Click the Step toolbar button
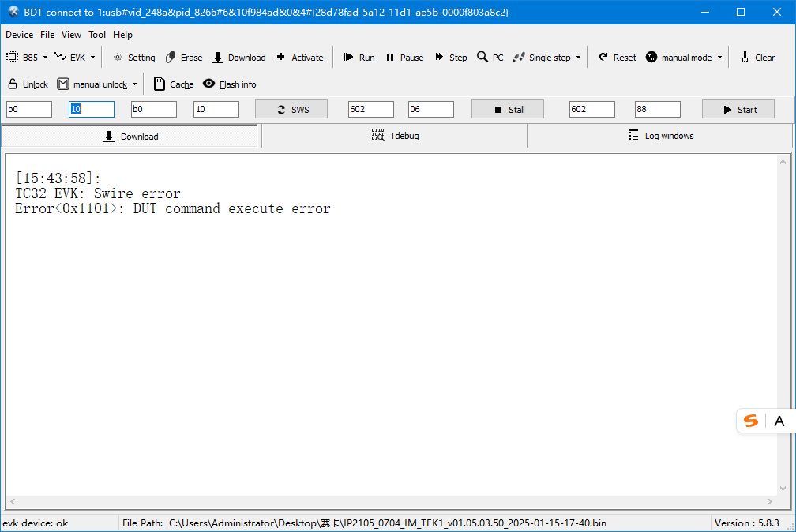The height and width of the screenshot is (532, 796). point(451,58)
